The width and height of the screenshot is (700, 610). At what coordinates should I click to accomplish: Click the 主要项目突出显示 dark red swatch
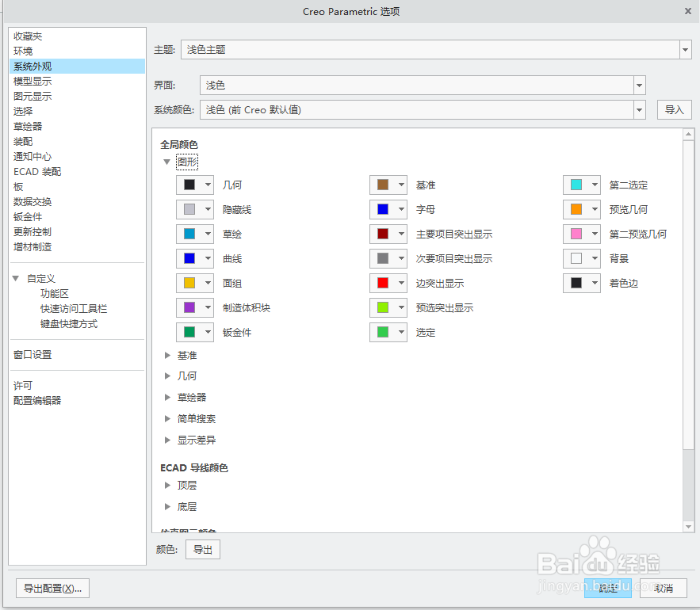click(383, 234)
